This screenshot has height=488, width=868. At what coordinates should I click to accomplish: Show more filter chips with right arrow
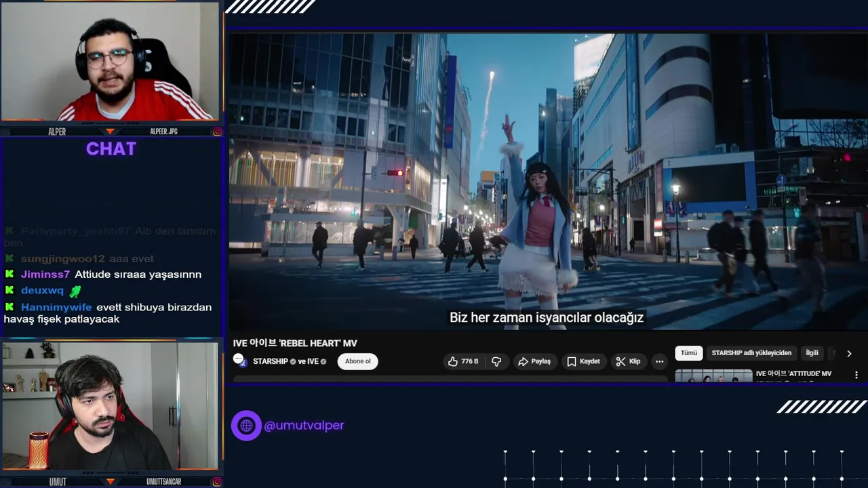(849, 353)
